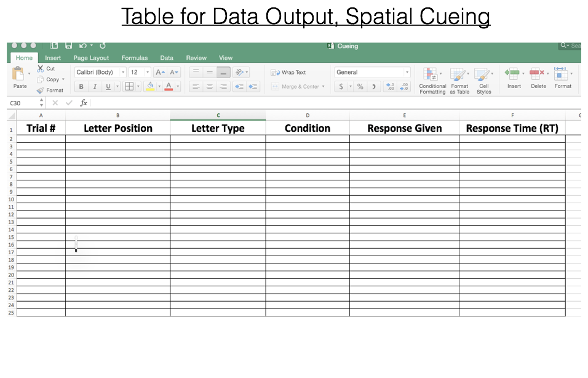The image size is (588, 378).
Task: Click the Decrease decimal icon
Action: click(404, 87)
